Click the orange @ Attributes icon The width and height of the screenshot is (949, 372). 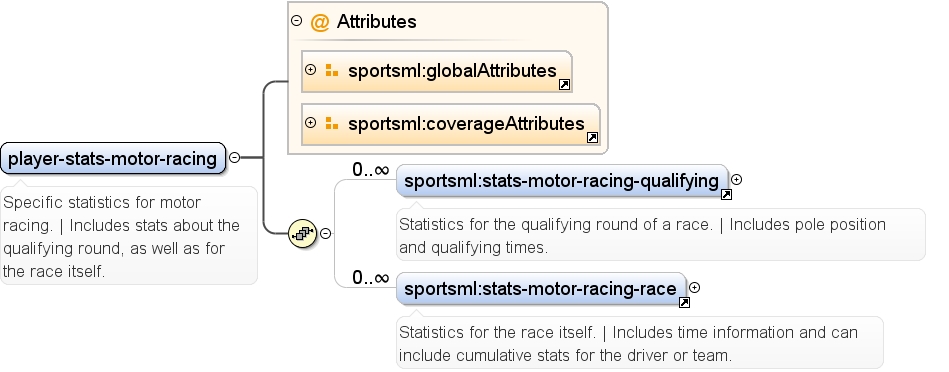click(320, 22)
